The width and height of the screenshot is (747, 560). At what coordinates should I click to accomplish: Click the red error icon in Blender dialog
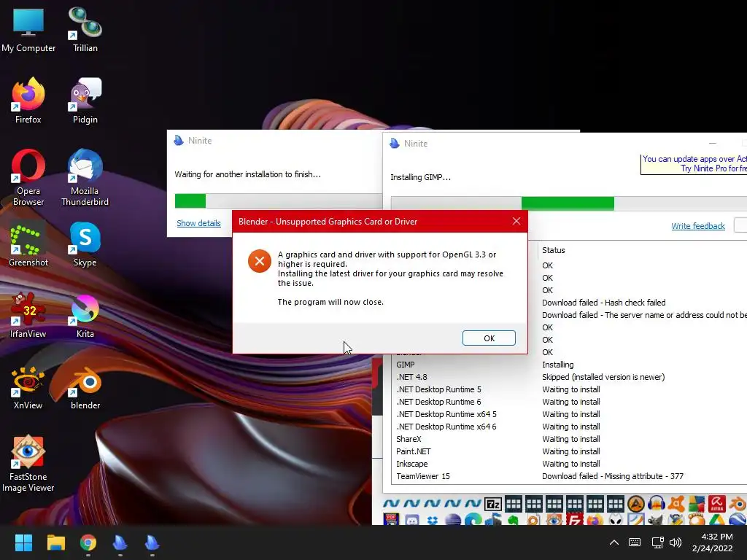(x=260, y=261)
